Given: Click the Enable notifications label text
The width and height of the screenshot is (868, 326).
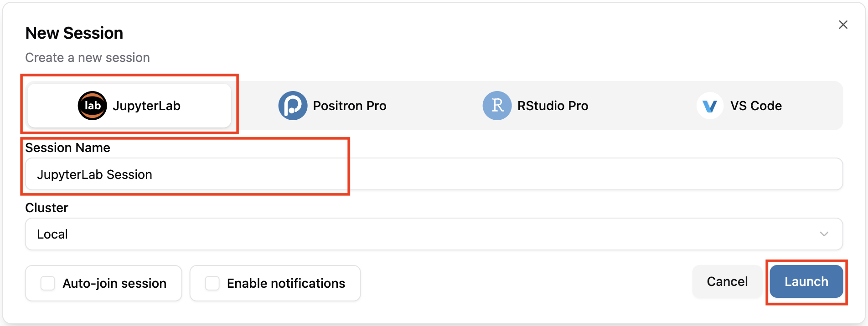Looking at the screenshot, I should tap(286, 283).
